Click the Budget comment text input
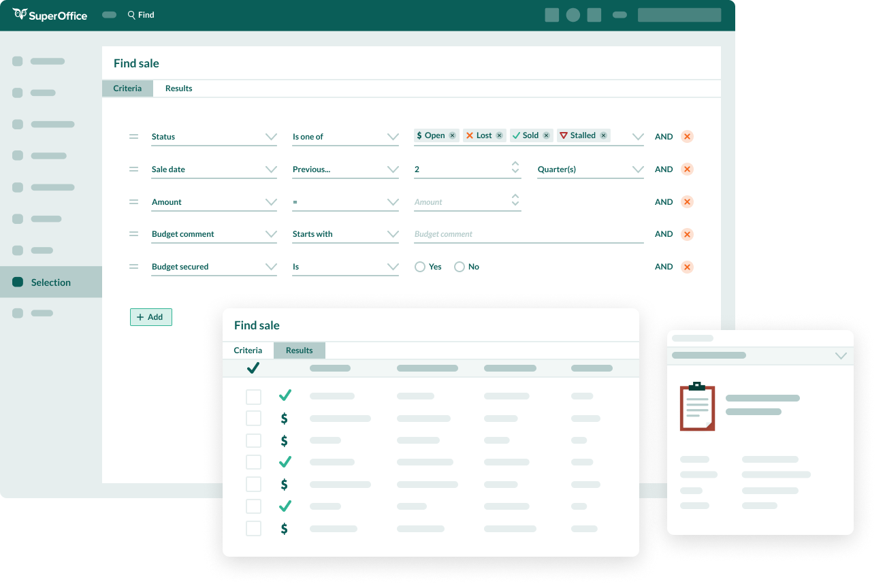Viewport: 885px width, 588px height. click(x=529, y=234)
